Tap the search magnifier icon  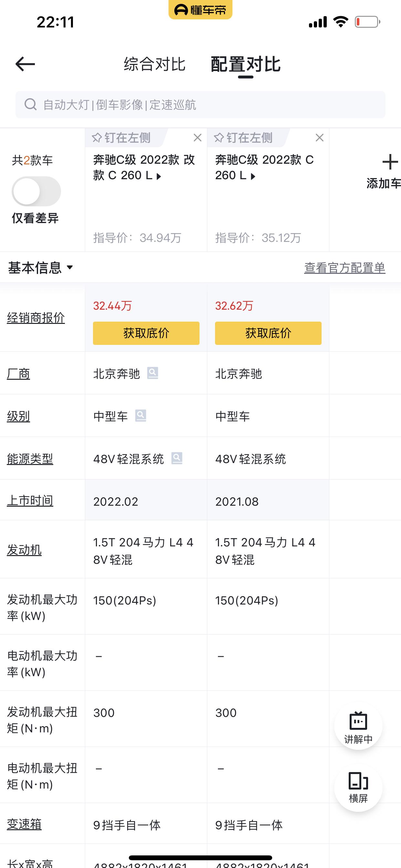click(x=31, y=104)
